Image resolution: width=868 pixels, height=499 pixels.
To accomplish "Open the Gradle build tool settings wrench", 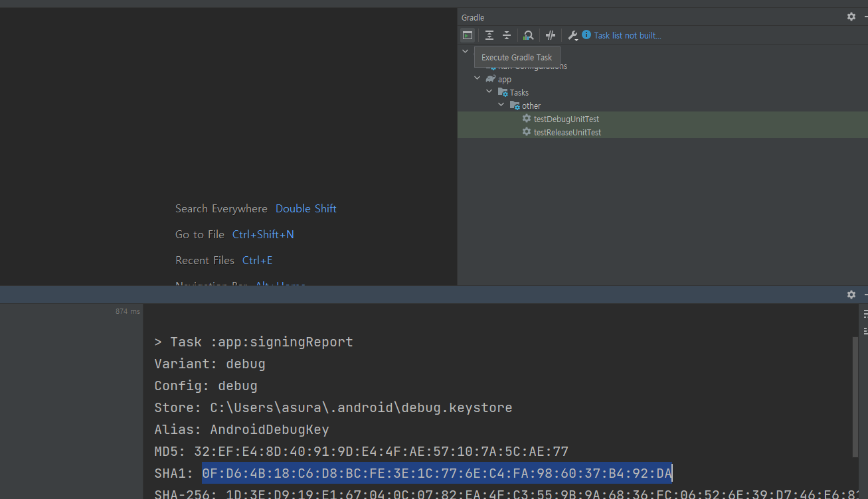I will (x=572, y=35).
